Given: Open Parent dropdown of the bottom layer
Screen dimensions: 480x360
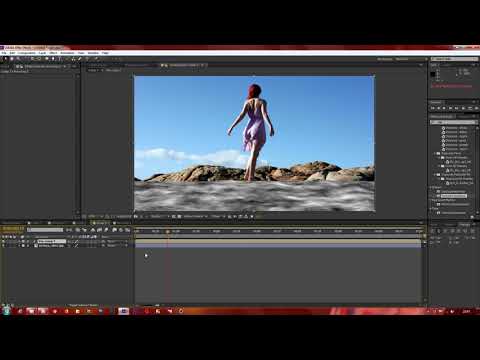Looking at the screenshot, I should point(116,245).
